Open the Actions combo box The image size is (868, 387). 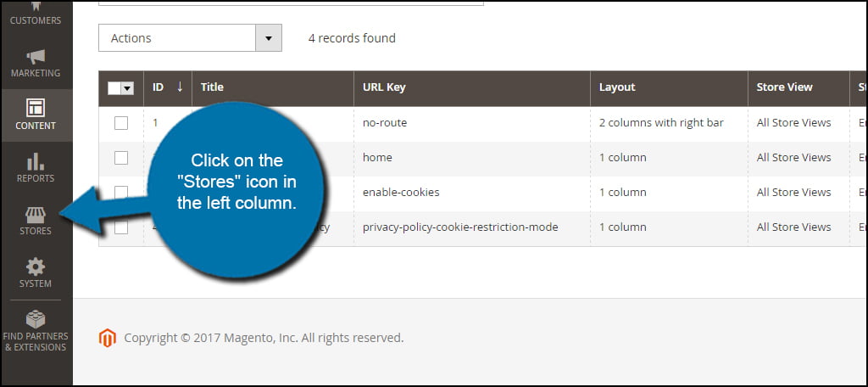pos(190,38)
